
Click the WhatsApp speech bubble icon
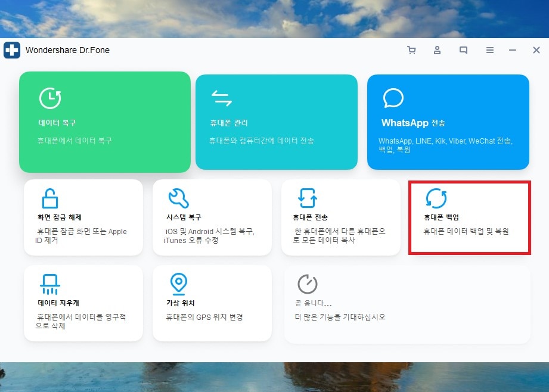click(x=393, y=98)
